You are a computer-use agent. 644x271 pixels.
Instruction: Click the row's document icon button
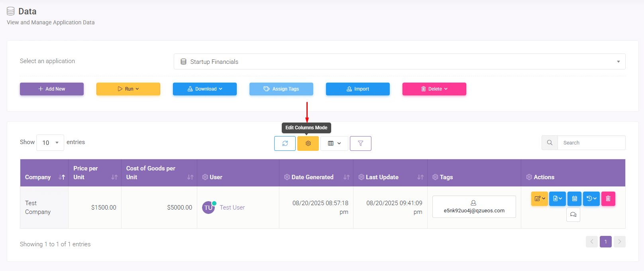point(557,198)
